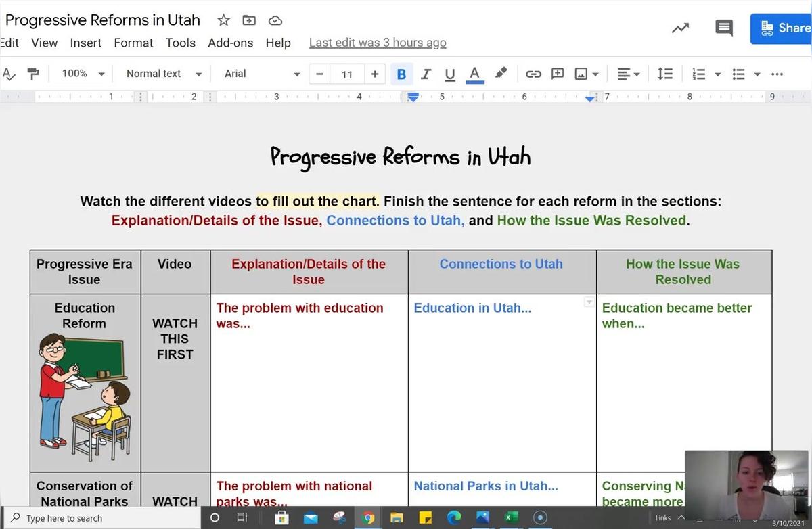Screen dimensions: 812x529
Task: Open the line spacing options
Action: click(x=665, y=74)
